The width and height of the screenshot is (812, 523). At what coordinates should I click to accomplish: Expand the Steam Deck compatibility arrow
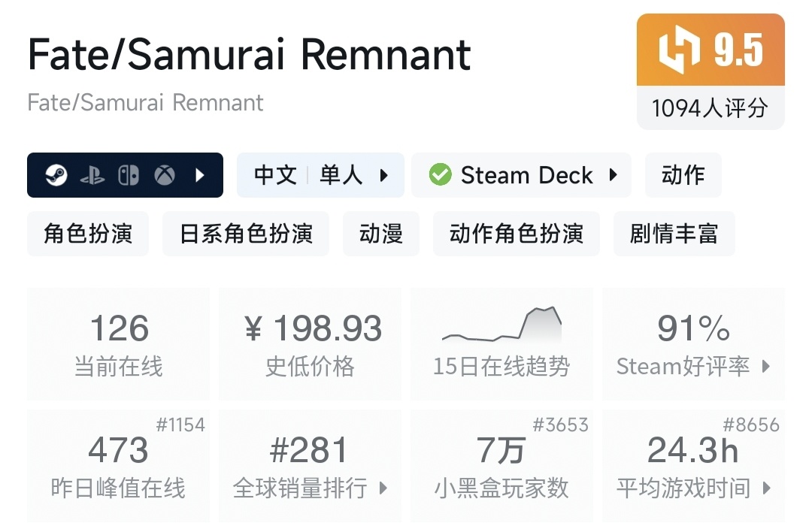(613, 176)
